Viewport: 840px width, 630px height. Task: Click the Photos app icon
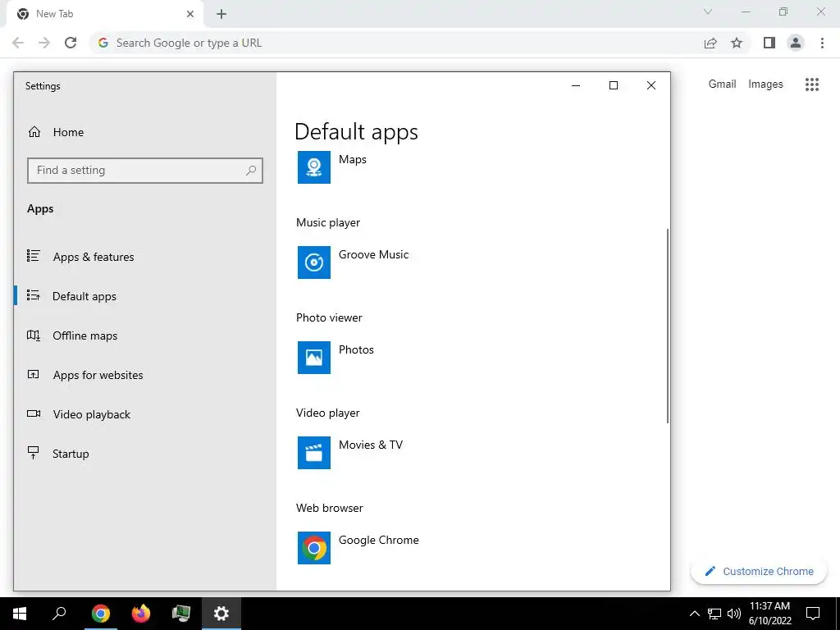pos(314,358)
